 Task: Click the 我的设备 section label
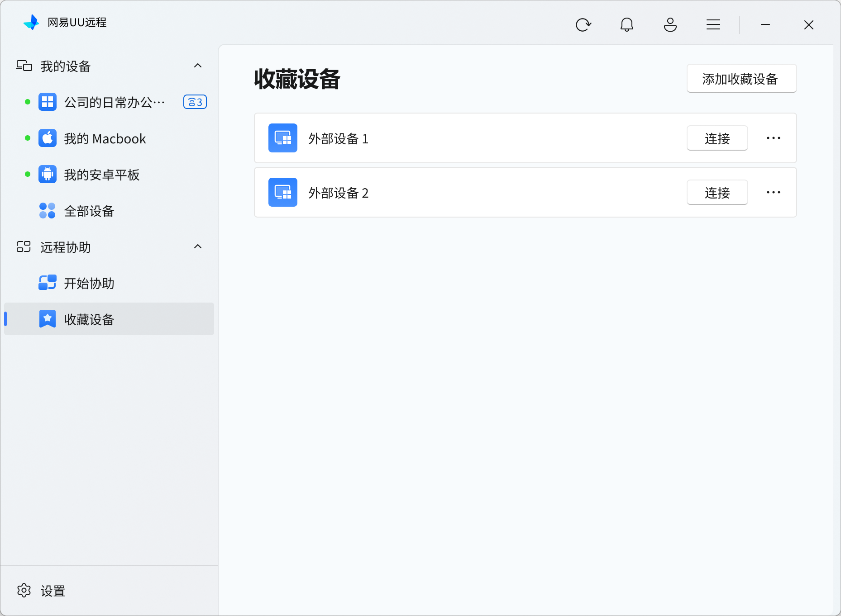[66, 66]
